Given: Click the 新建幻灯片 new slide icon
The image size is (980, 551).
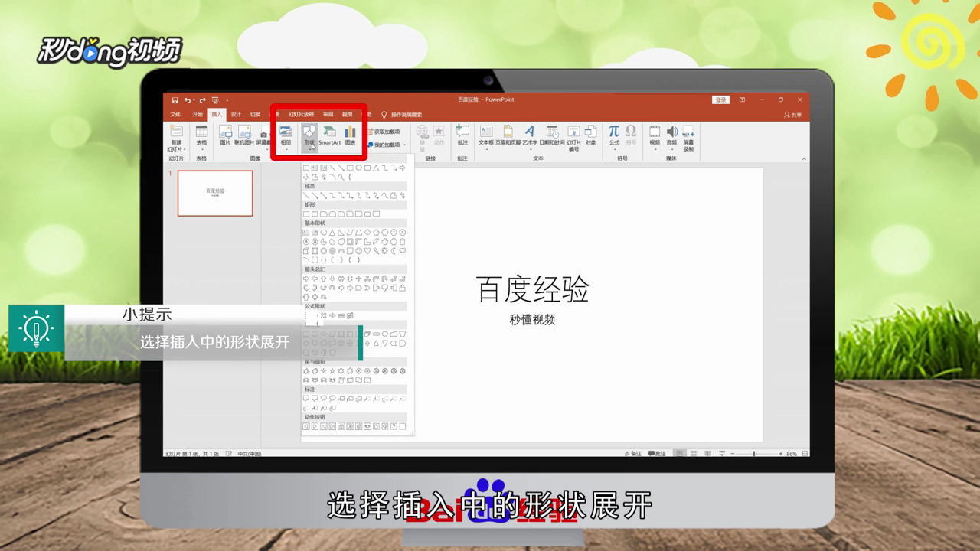Looking at the screenshot, I should (176, 132).
